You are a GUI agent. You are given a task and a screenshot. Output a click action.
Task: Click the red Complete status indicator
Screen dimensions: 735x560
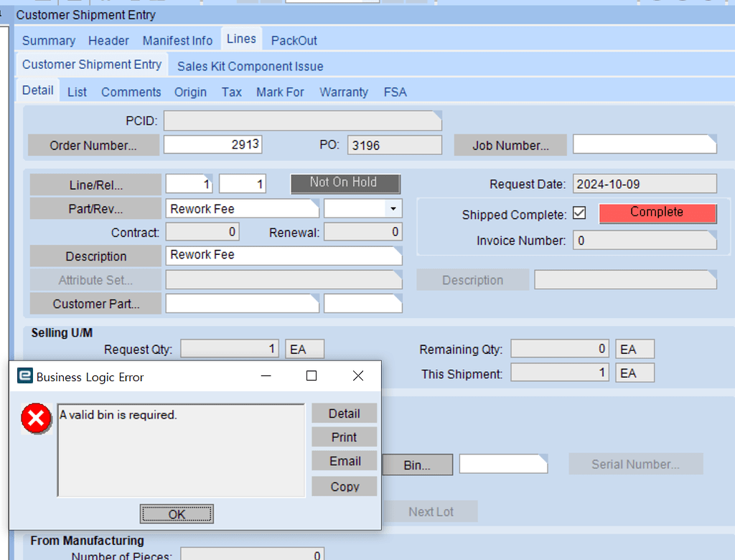pyautogui.click(x=657, y=213)
